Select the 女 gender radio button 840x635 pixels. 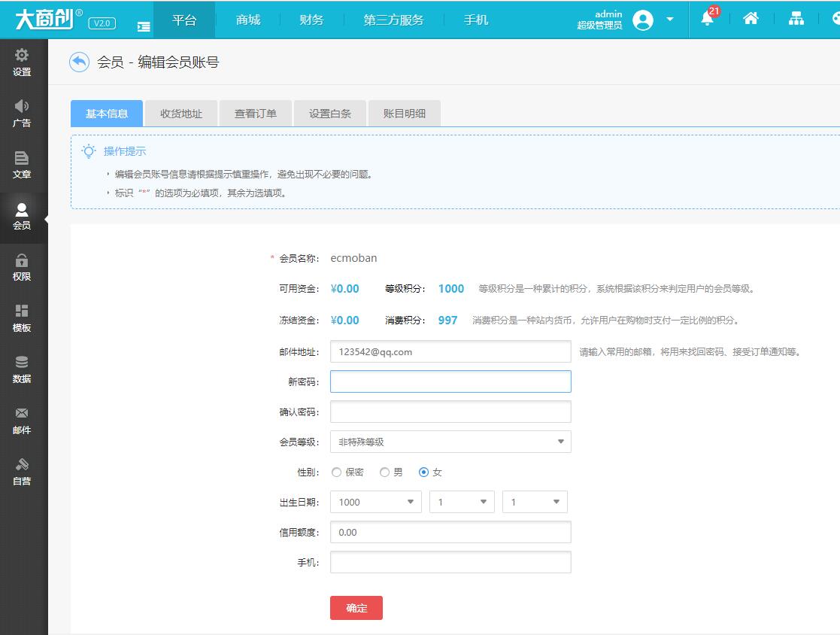(x=424, y=472)
